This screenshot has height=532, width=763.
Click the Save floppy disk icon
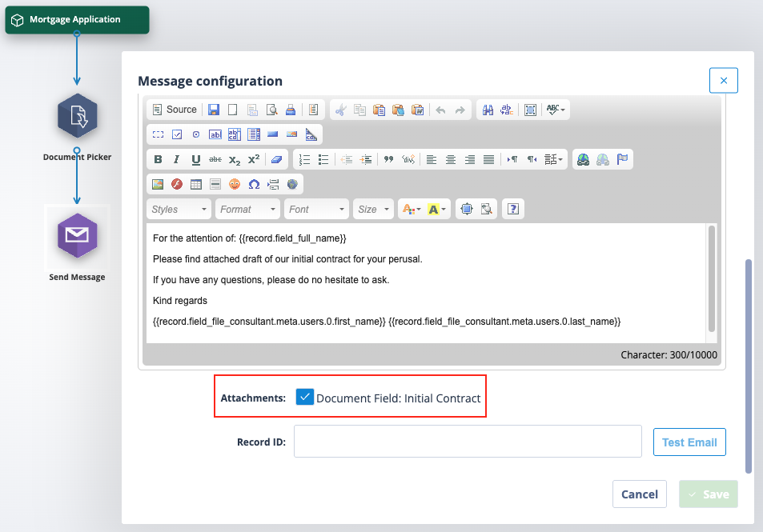click(214, 110)
